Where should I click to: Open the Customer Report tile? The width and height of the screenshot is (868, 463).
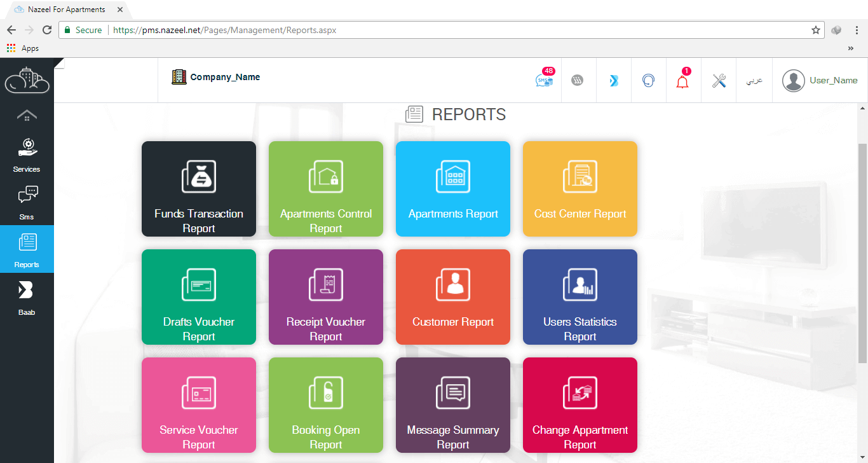[x=452, y=297]
